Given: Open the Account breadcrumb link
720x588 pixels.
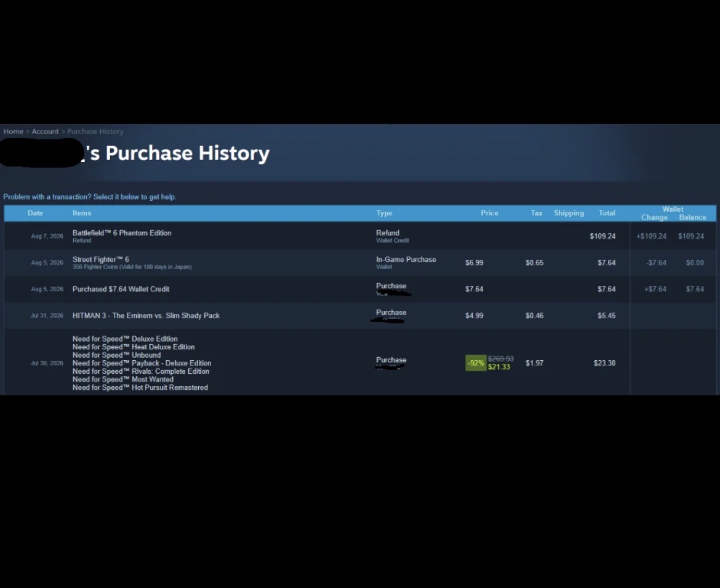Looking at the screenshot, I should [45, 131].
